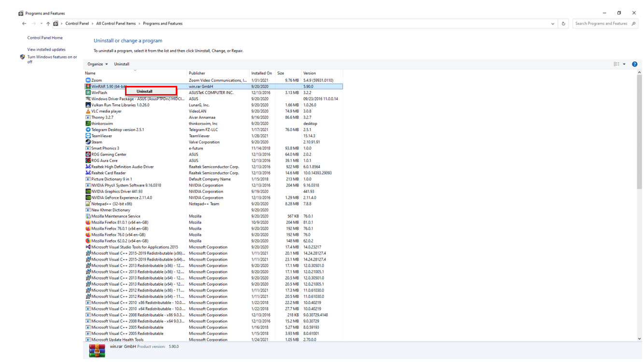The image size is (644, 362).
Task: Open the recent locations chevron beside Forward
Action: point(42,24)
